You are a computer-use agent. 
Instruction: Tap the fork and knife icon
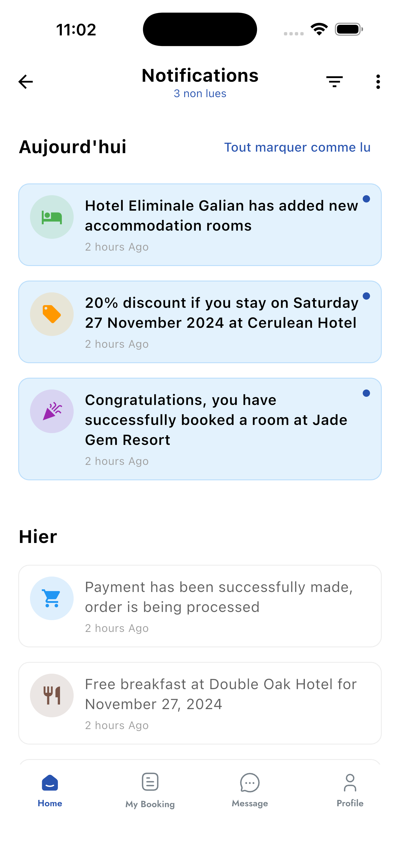(52, 695)
